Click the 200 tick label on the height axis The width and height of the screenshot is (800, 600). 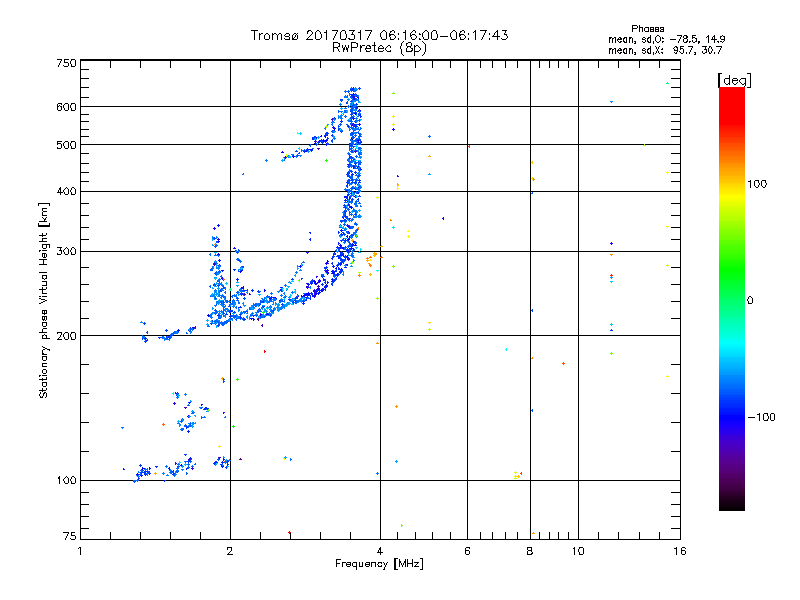(x=66, y=335)
